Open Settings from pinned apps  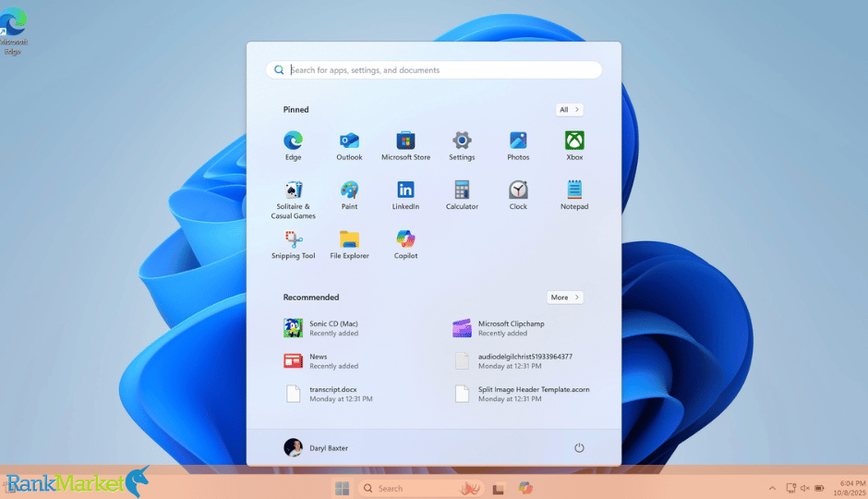[462, 146]
